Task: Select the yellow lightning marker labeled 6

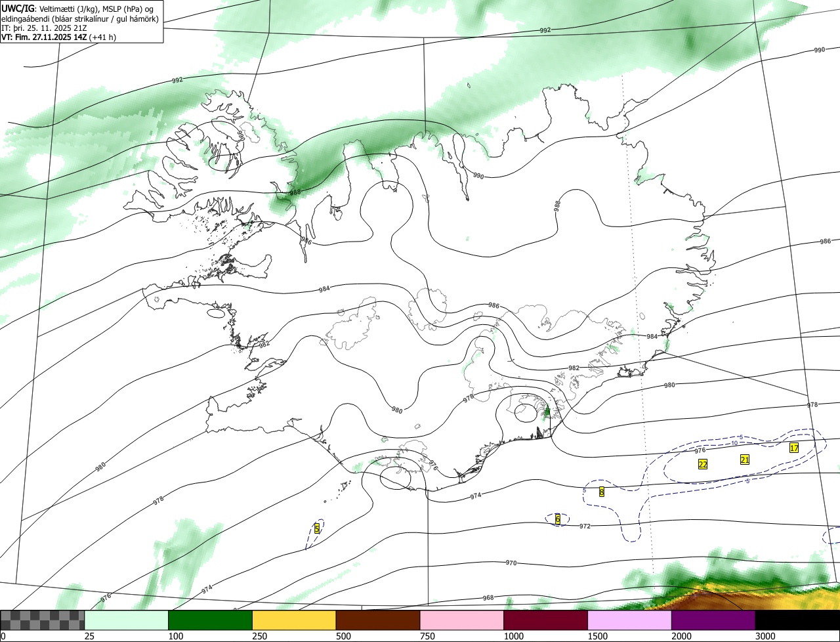Action: (558, 519)
